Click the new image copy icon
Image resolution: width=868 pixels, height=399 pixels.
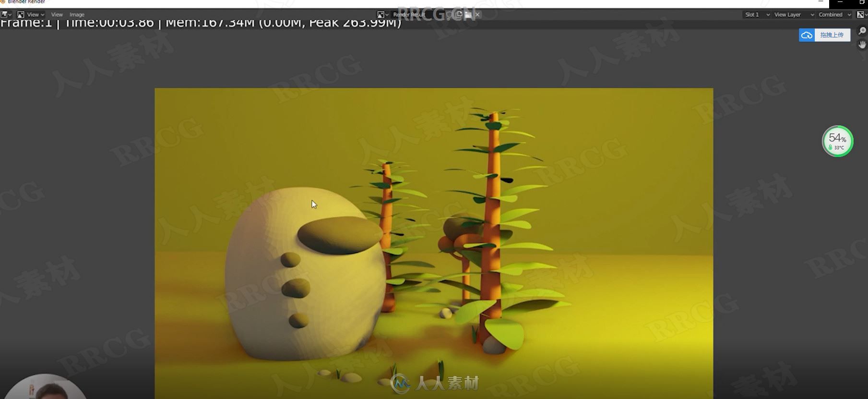click(459, 14)
